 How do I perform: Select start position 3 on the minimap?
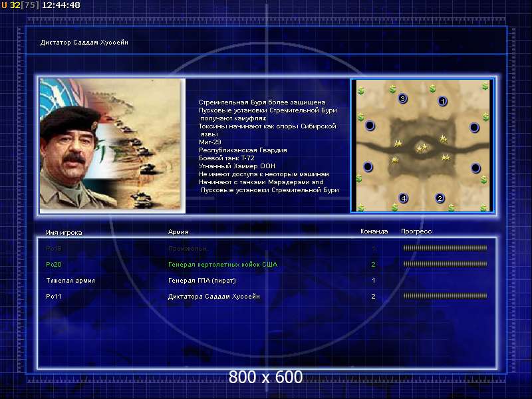pyautogui.click(x=402, y=98)
